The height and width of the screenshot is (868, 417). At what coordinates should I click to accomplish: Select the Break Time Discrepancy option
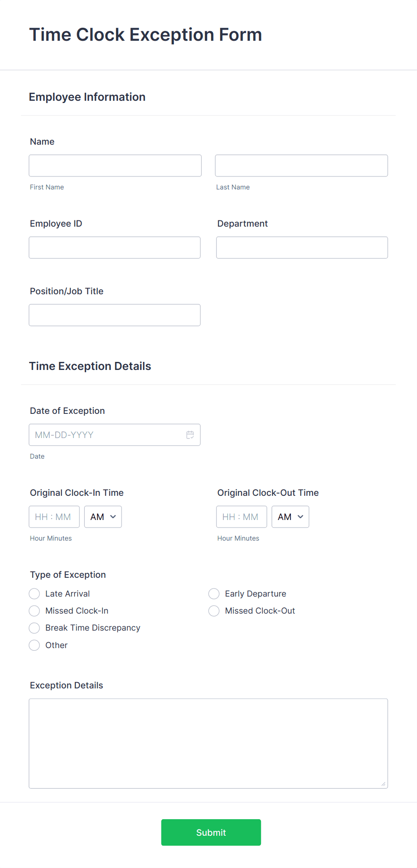click(x=34, y=627)
